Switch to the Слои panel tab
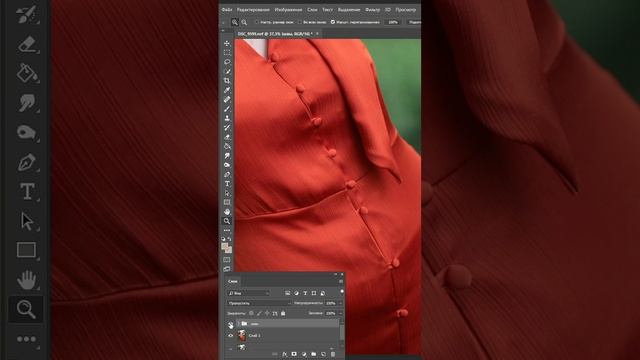This screenshot has height=360, width=640. coord(233,282)
